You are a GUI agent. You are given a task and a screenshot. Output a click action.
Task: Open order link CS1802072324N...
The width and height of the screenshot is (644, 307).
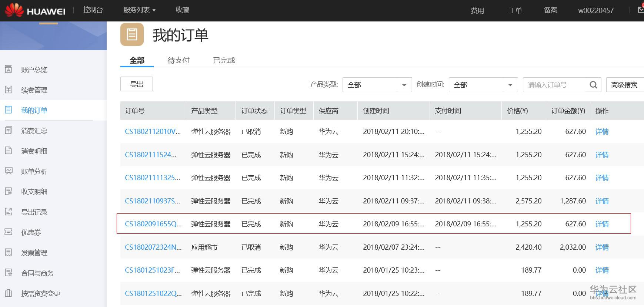click(153, 247)
